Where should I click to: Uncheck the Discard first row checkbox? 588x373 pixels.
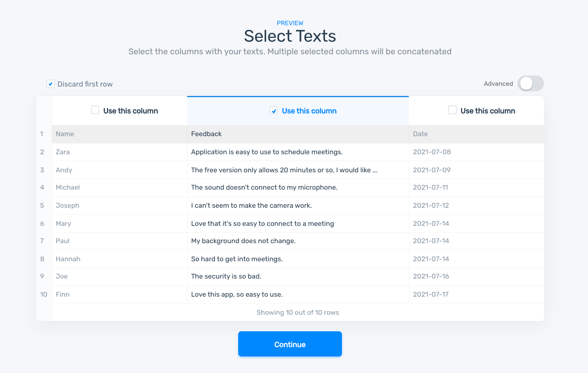pyautogui.click(x=51, y=84)
